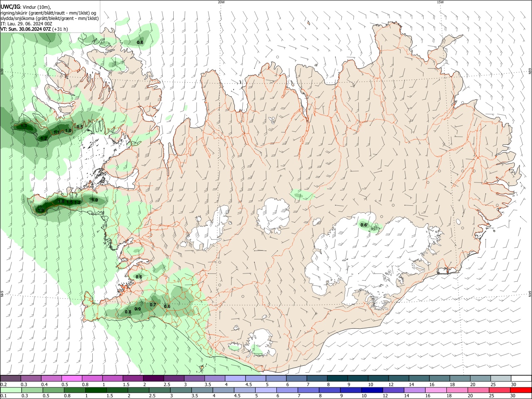Click the '1.8' precipitation value on the map

click(x=61, y=202)
